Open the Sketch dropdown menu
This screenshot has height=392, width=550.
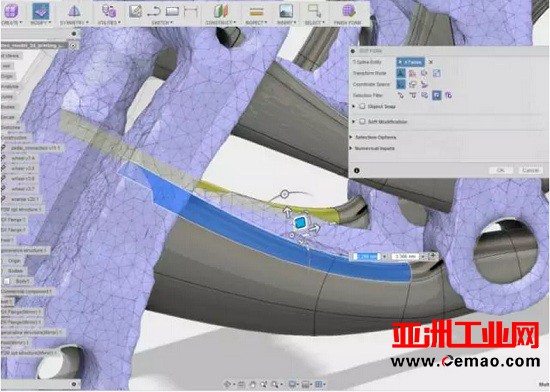pos(162,23)
